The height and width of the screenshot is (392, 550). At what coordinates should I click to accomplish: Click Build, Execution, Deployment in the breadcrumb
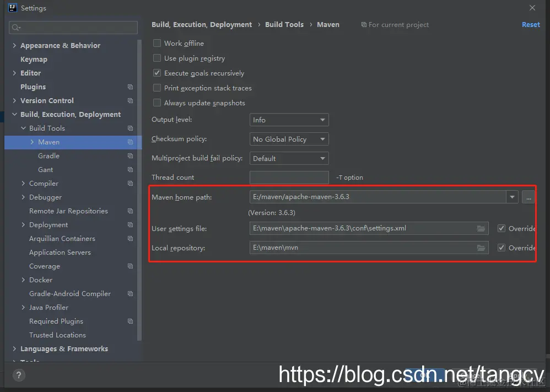click(x=202, y=25)
